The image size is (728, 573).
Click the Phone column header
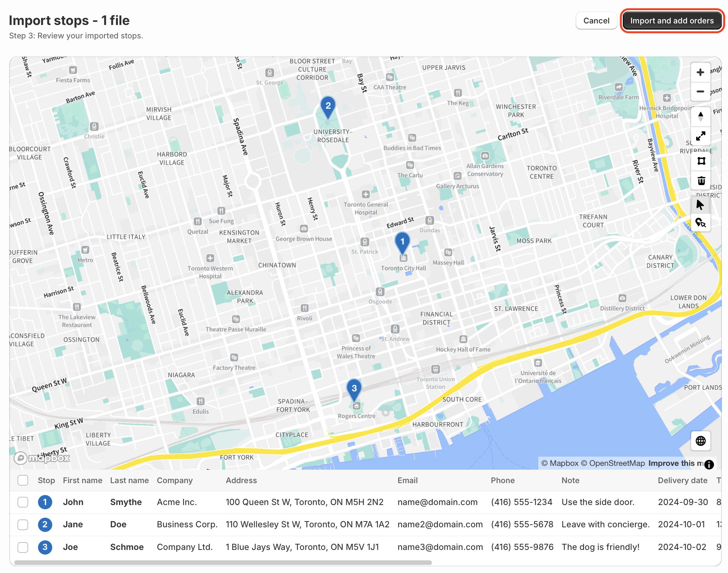503,480
